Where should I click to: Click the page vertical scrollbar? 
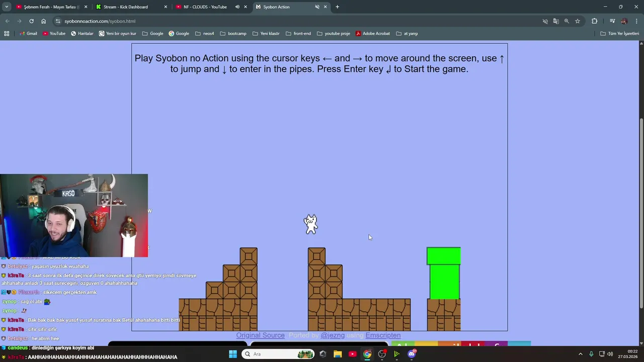(x=641, y=214)
